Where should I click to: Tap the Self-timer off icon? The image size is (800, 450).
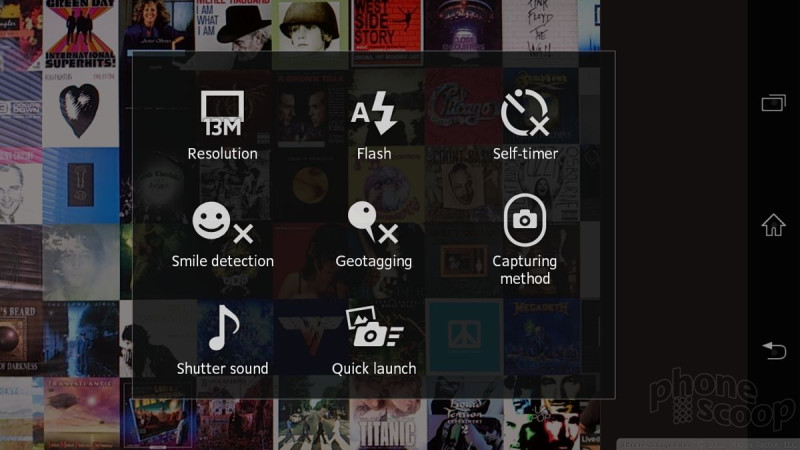tap(525, 113)
